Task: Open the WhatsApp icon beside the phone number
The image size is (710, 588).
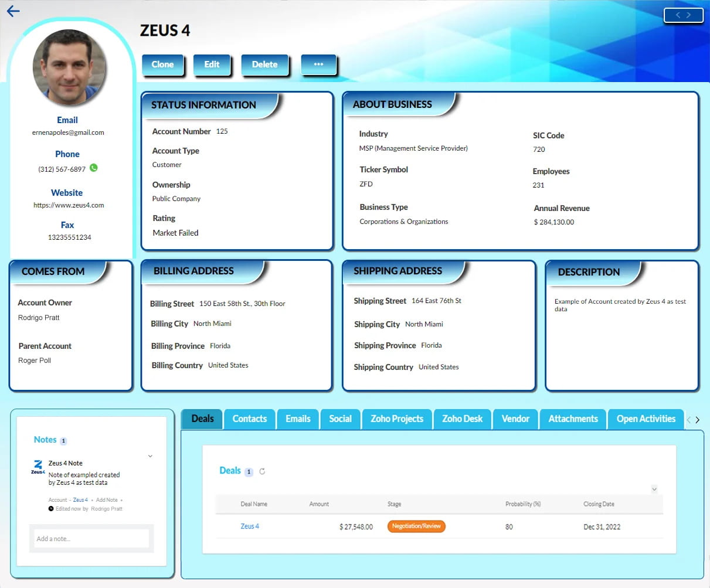Action: pyautogui.click(x=94, y=168)
